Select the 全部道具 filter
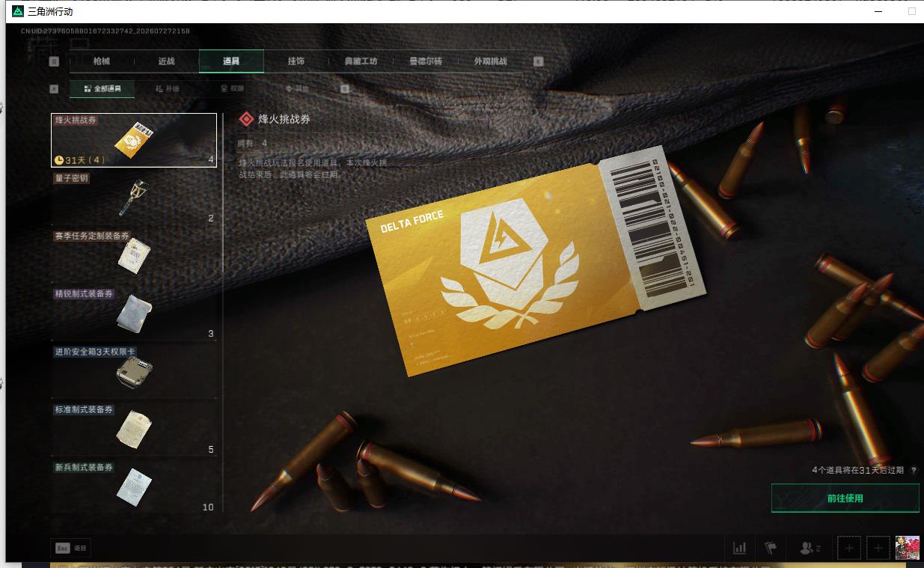This screenshot has width=924, height=568. pyautogui.click(x=103, y=88)
